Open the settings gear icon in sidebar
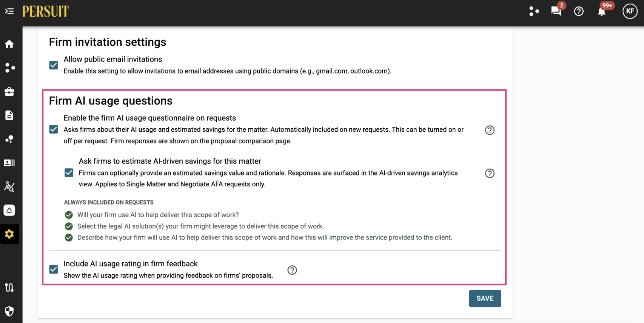This screenshot has height=323, width=644. click(9, 234)
